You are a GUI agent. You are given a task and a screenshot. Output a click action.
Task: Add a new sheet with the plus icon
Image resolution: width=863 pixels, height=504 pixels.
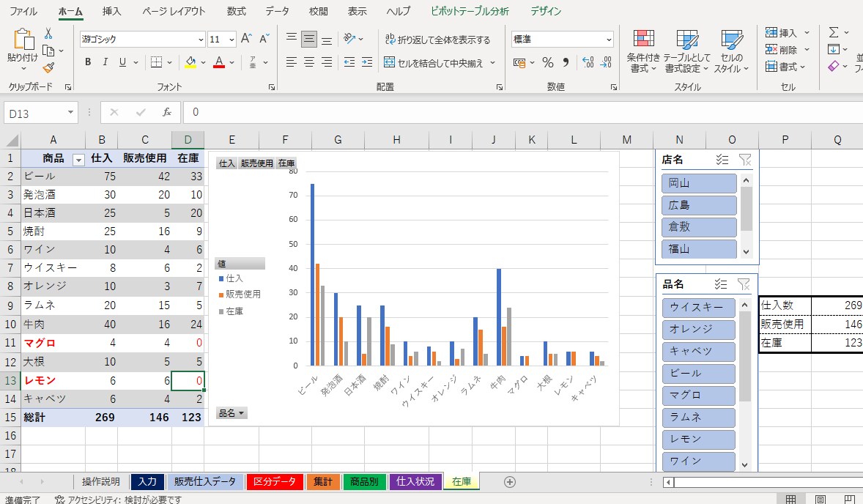coord(510,482)
